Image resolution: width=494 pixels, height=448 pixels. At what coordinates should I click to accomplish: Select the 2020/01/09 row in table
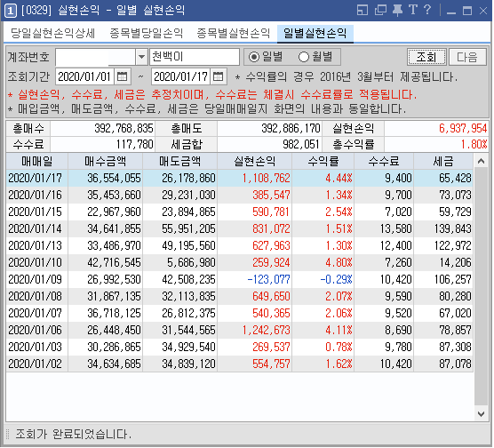coord(239,279)
